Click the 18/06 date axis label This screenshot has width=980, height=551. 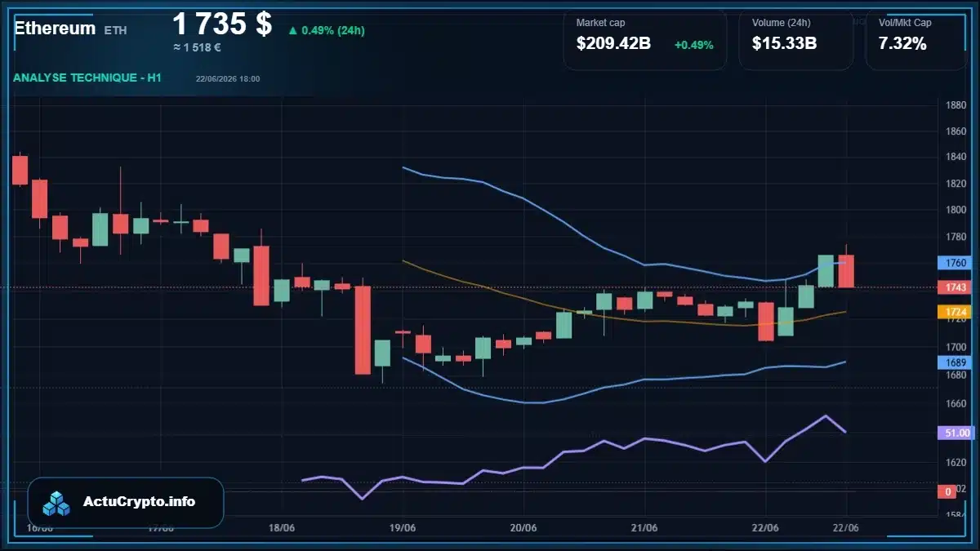click(281, 528)
